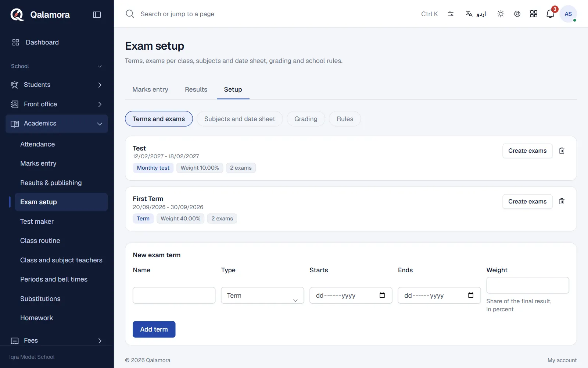Open the My account link
The image size is (588, 368).
point(562,360)
